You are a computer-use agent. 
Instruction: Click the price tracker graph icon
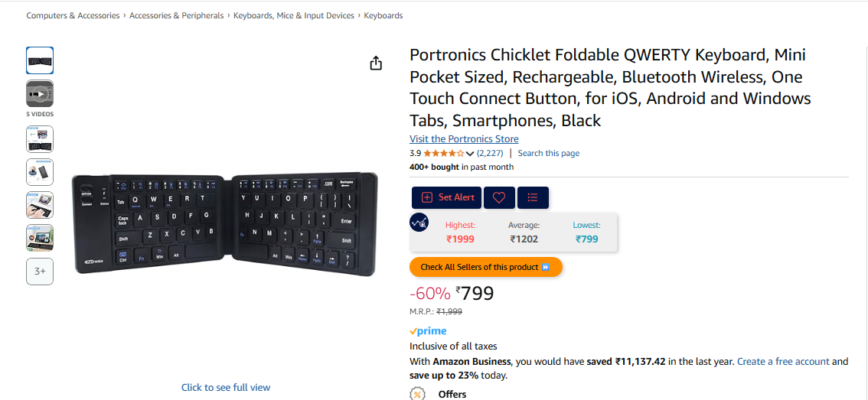click(x=419, y=223)
